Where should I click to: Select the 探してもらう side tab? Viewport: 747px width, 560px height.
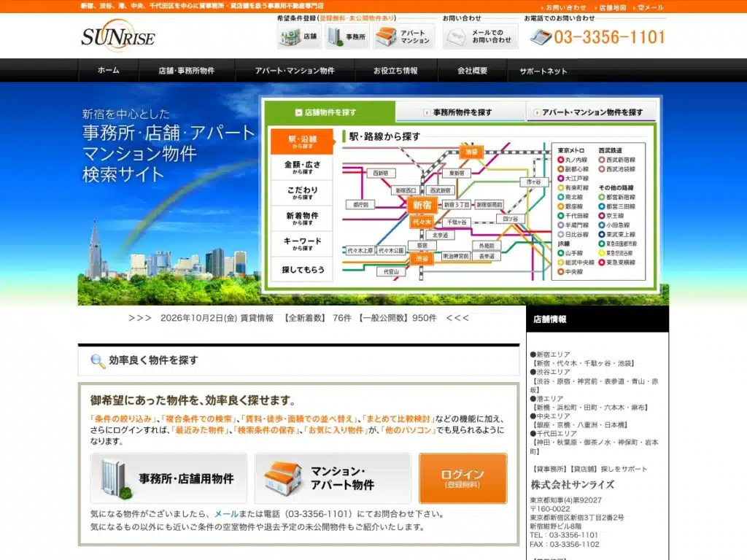point(302,270)
